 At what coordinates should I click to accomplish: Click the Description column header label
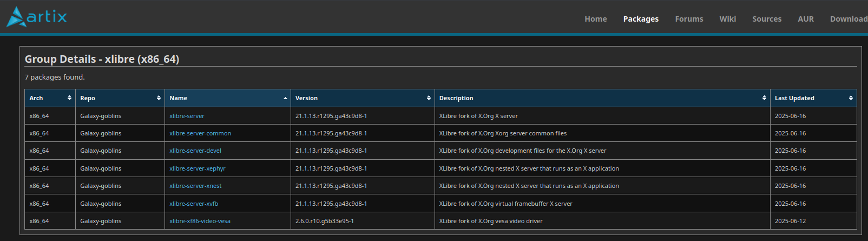pos(456,98)
